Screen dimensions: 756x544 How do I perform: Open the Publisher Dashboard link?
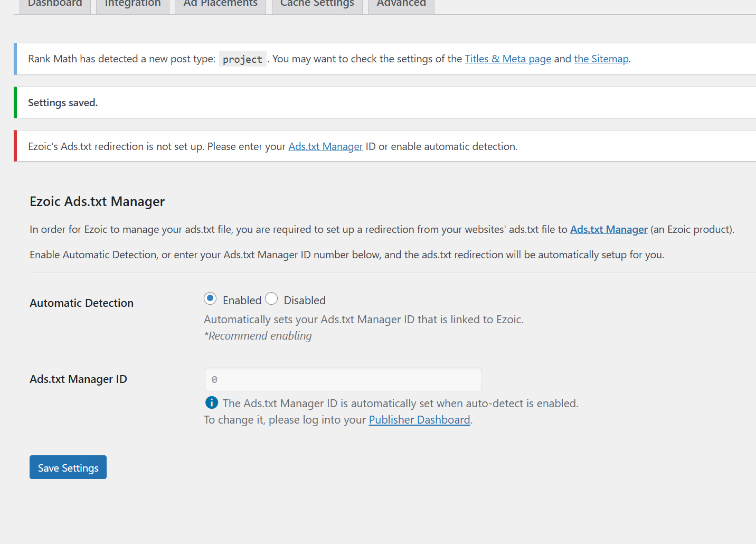click(x=419, y=420)
